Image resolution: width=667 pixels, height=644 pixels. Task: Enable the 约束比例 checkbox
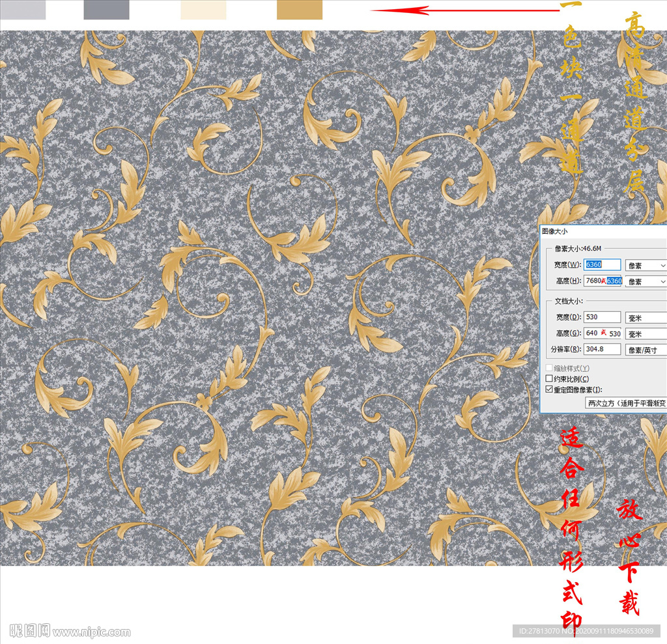click(x=549, y=378)
